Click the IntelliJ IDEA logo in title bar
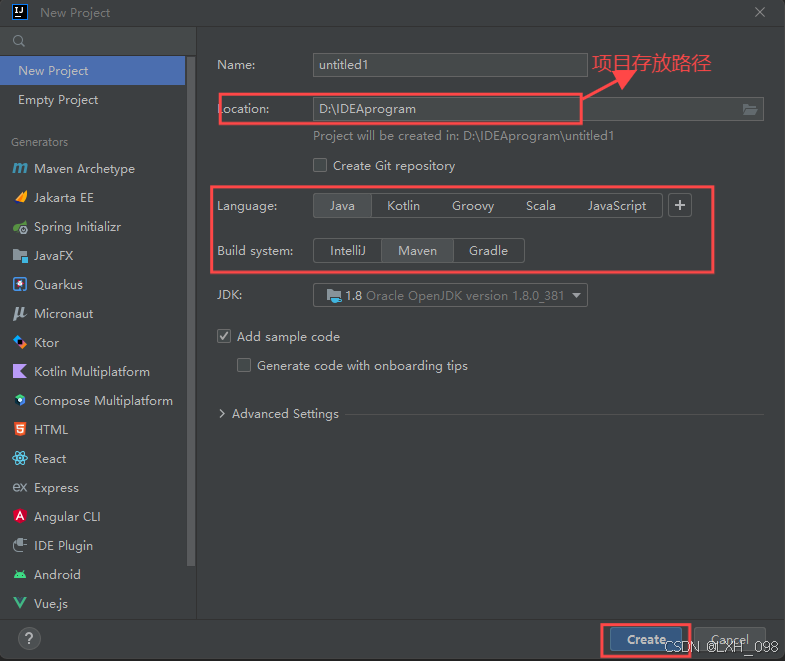The width and height of the screenshot is (785, 661). (x=20, y=12)
